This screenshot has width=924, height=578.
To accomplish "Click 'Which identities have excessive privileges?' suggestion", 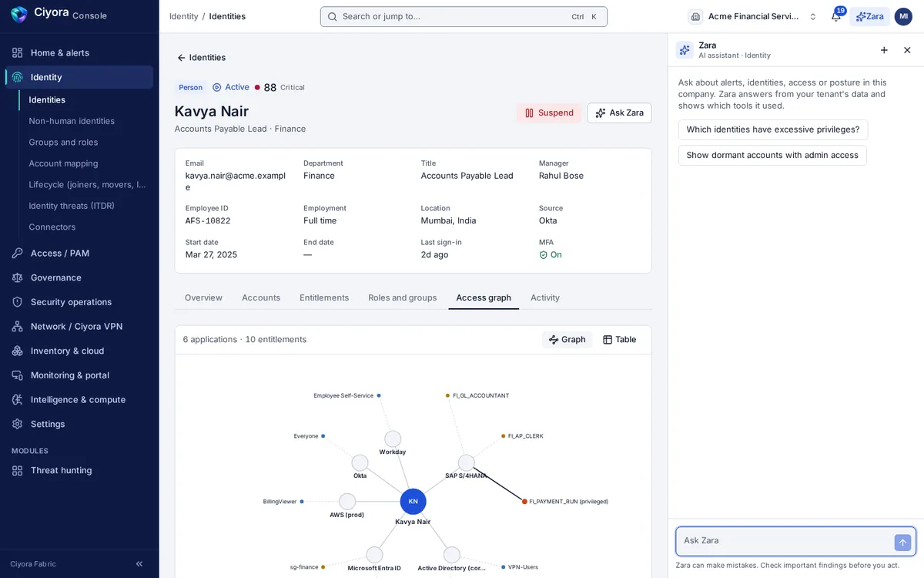I will (773, 129).
